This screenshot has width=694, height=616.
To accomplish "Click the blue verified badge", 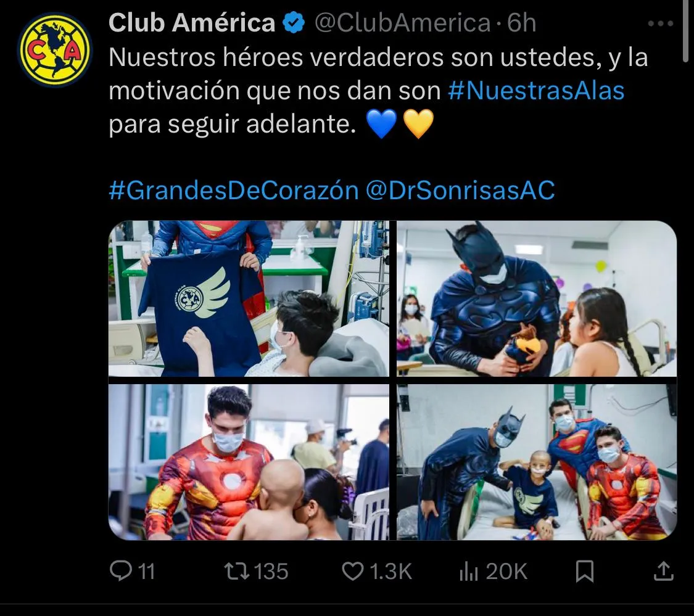I will (294, 23).
